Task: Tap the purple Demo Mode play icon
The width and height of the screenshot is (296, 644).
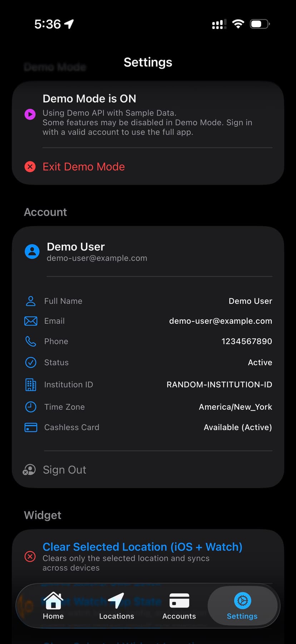Action: [30, 114]
